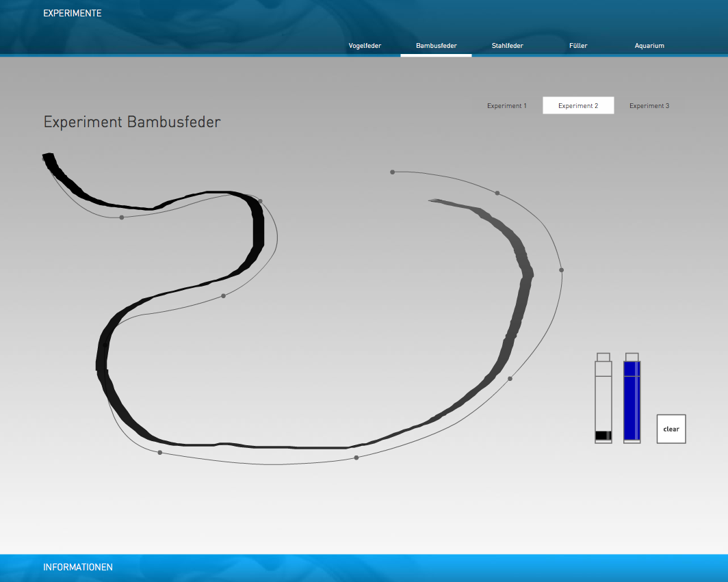Viewport: 728px width, 582px height.
Task: Pick the nearly empty black ink cartridge
Action: coord(603,402)
